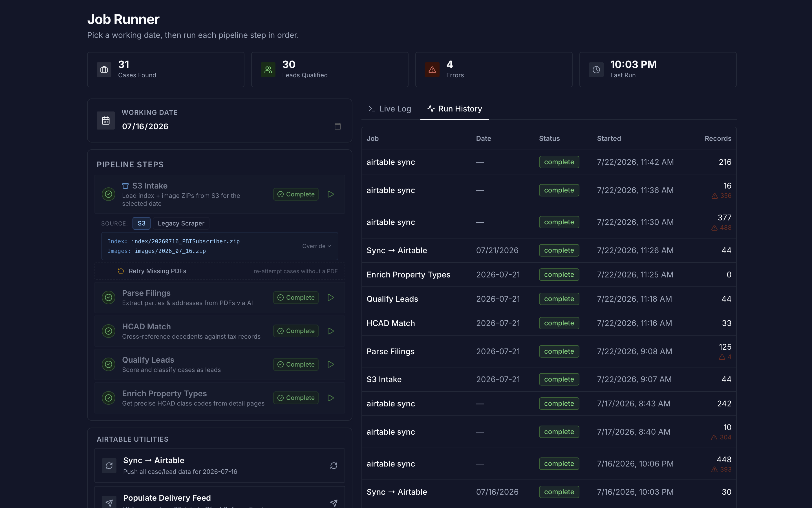Click the Errors warning triangle icon
The height and width of the screenshot is (508, 812).
(432, 69)
